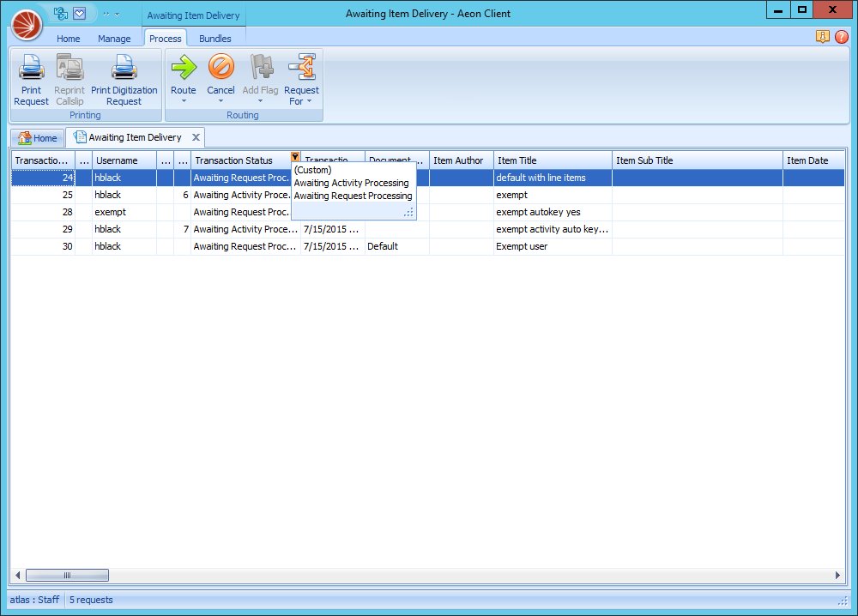Click the yellow notes icon near Help
The width and height of the screenshot is (858, 616).
tap(823, 37)
